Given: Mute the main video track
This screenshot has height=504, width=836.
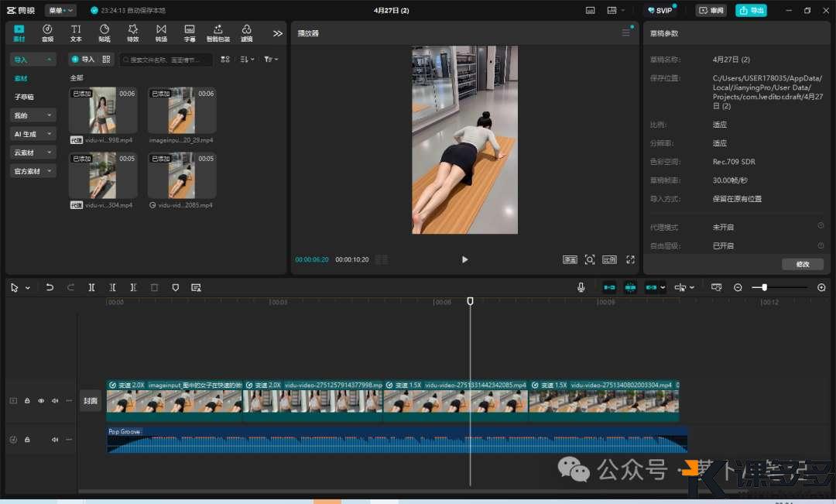Looking at the screenshot, I should tap(55, 400).
